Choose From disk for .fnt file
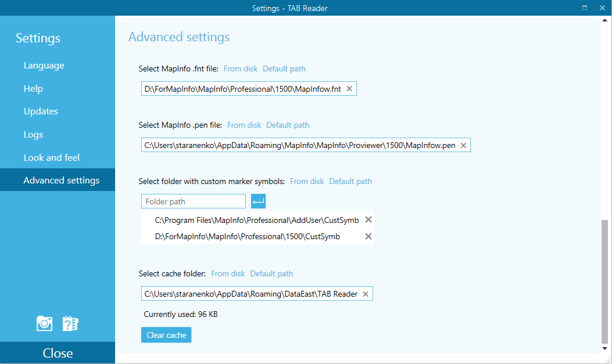Screen dimensions: 612x364 point(241,69)
